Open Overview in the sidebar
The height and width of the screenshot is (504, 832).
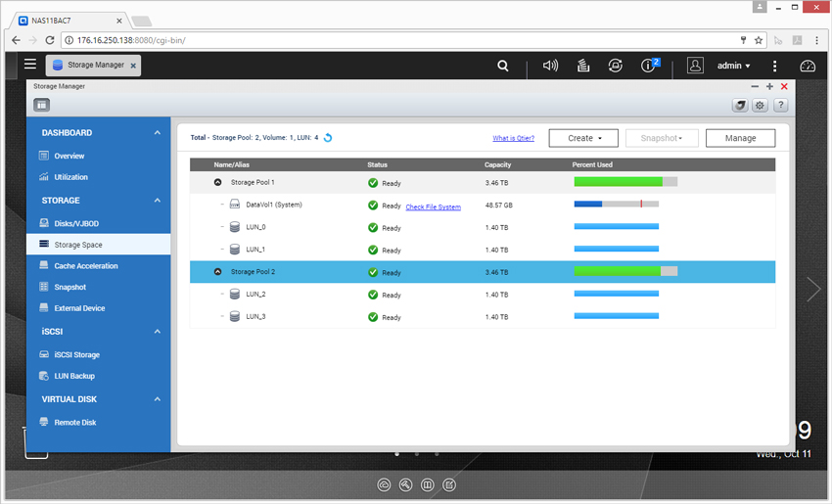pos(69,156)
